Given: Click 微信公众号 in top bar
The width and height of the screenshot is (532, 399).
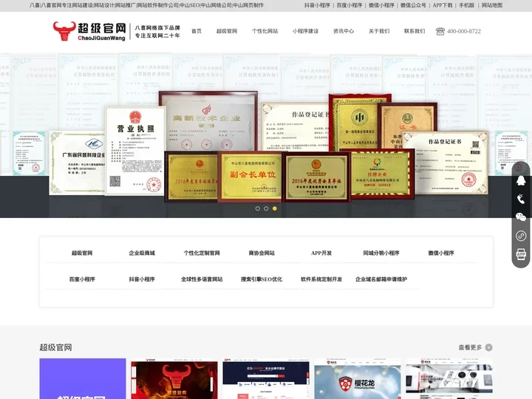Looking at the screenshot, I should click(x=413, y=5).
